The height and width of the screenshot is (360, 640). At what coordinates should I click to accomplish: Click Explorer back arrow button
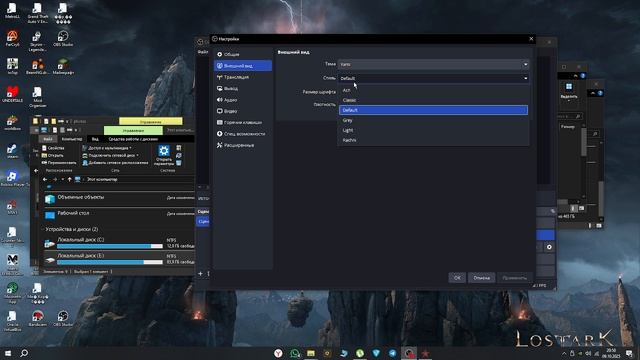(45, 180)
